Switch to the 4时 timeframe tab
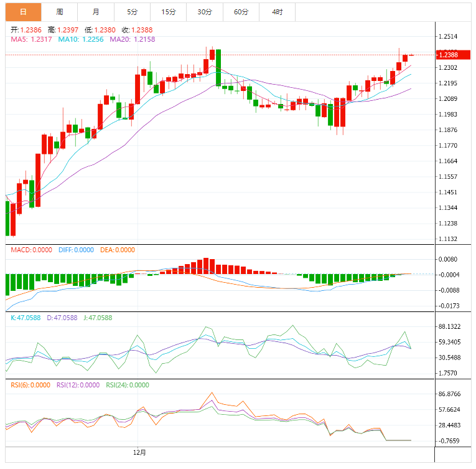Viewport: 476px width, 469px height. [278, 12]
